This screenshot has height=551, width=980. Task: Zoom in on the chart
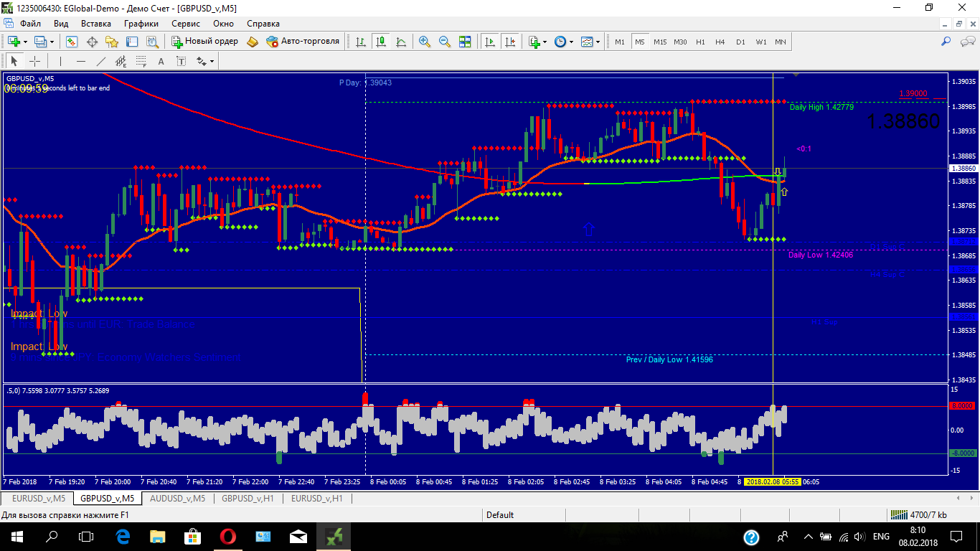pyautogui.click(x=425, y=42)
